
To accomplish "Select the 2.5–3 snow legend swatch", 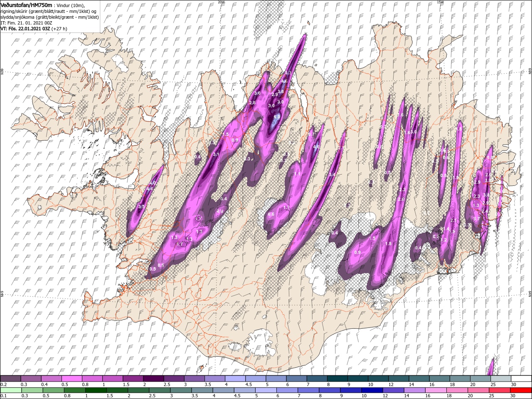I will pos(174,379).
